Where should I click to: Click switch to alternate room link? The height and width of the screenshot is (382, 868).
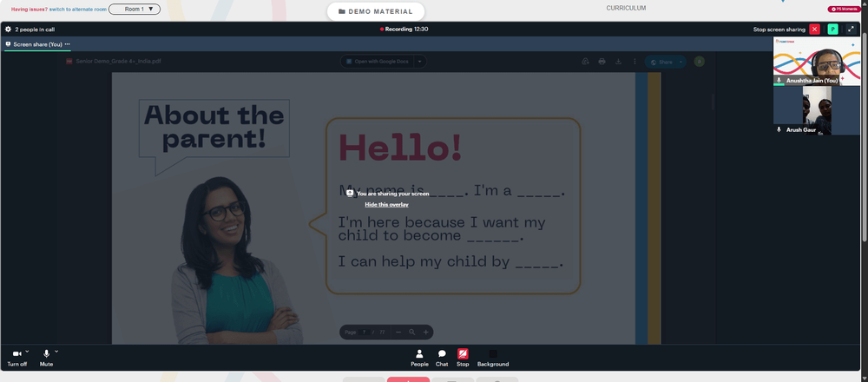click(x=78, y=10)
